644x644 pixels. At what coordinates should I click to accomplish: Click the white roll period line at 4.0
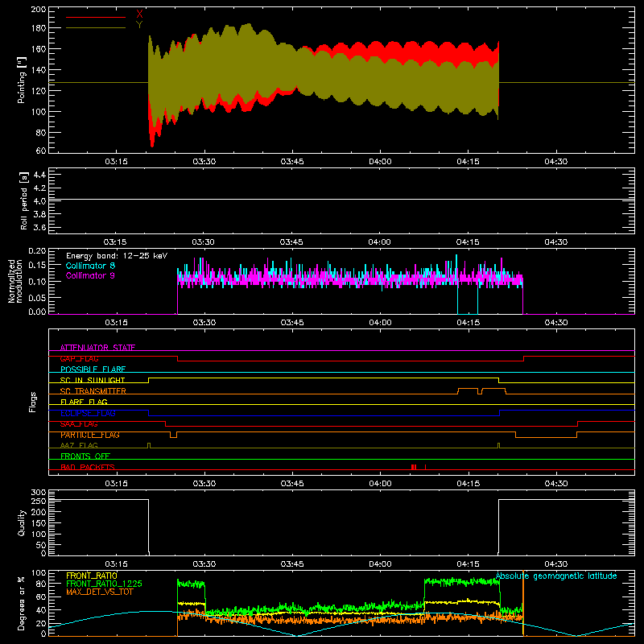pyautogui.click(x=341, y=200)
